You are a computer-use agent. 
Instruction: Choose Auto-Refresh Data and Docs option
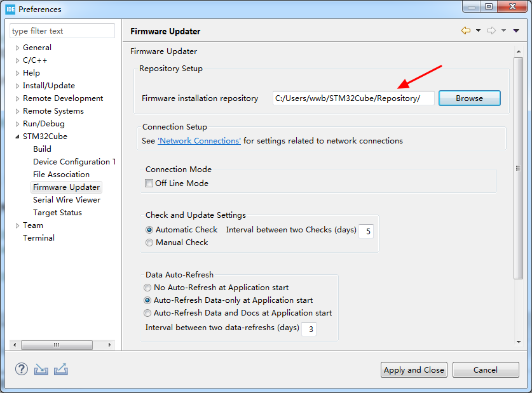tap(147, 313)
